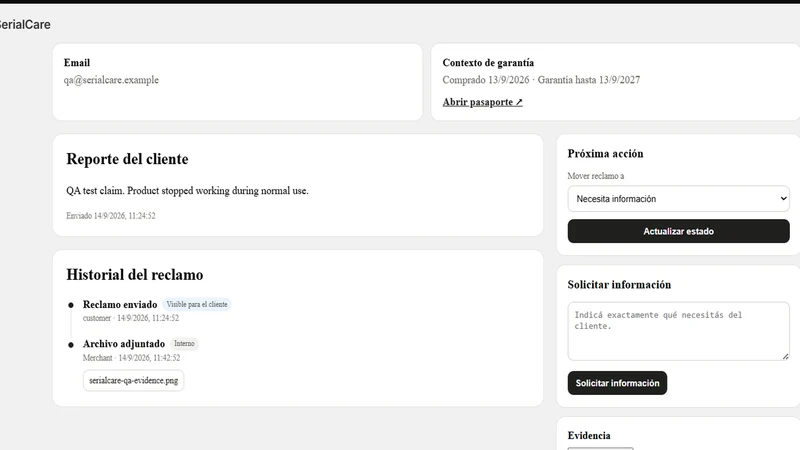Click the 'Archivo adjuntado' history entry
This screenshot has height=450, width=800.
pyautogui.click(x=124, y=344)
